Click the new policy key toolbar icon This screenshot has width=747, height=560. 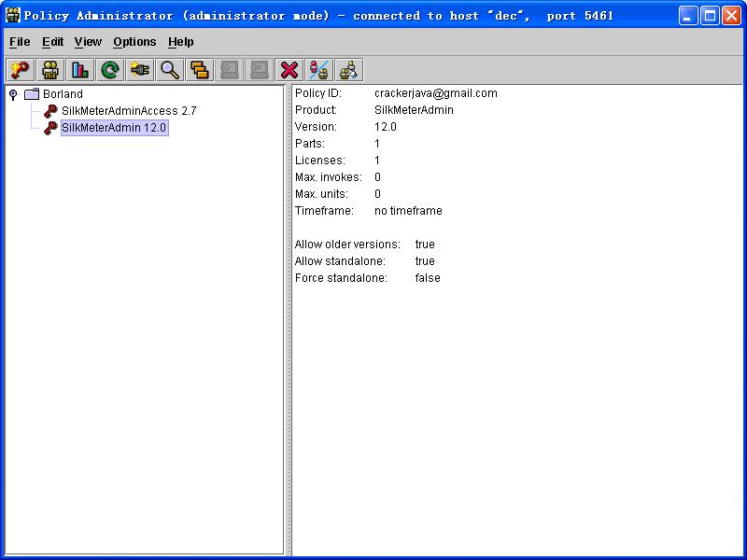click(x=20, y=70)
